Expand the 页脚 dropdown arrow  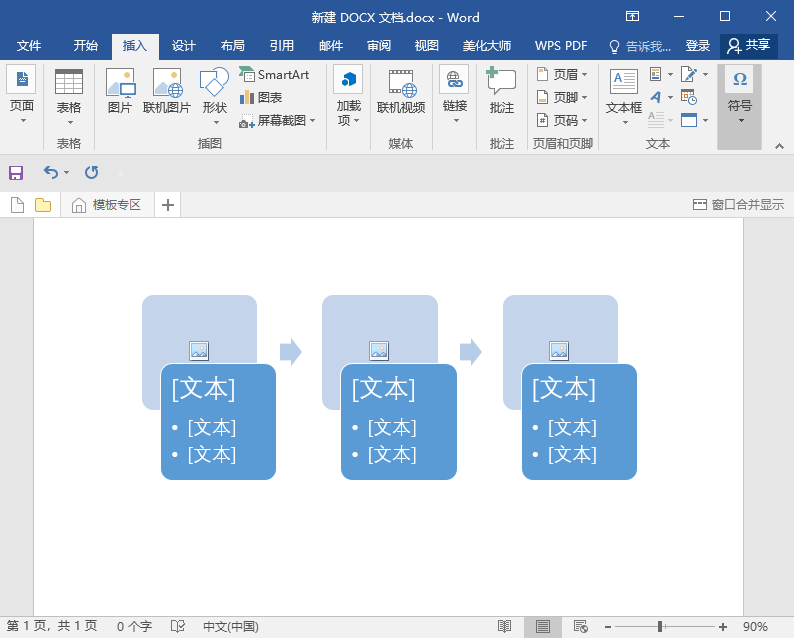click(x=584, y=97)
